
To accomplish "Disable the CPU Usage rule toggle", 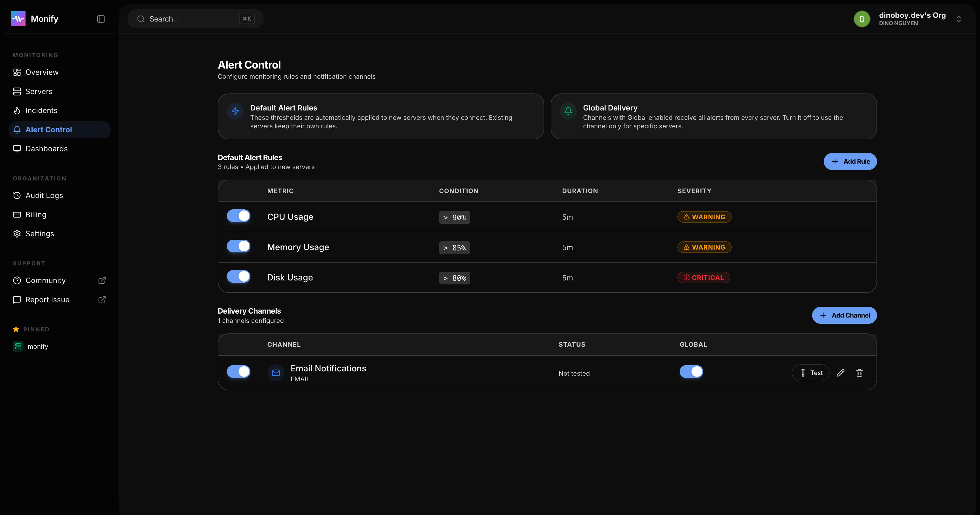I will pos(238,216).
